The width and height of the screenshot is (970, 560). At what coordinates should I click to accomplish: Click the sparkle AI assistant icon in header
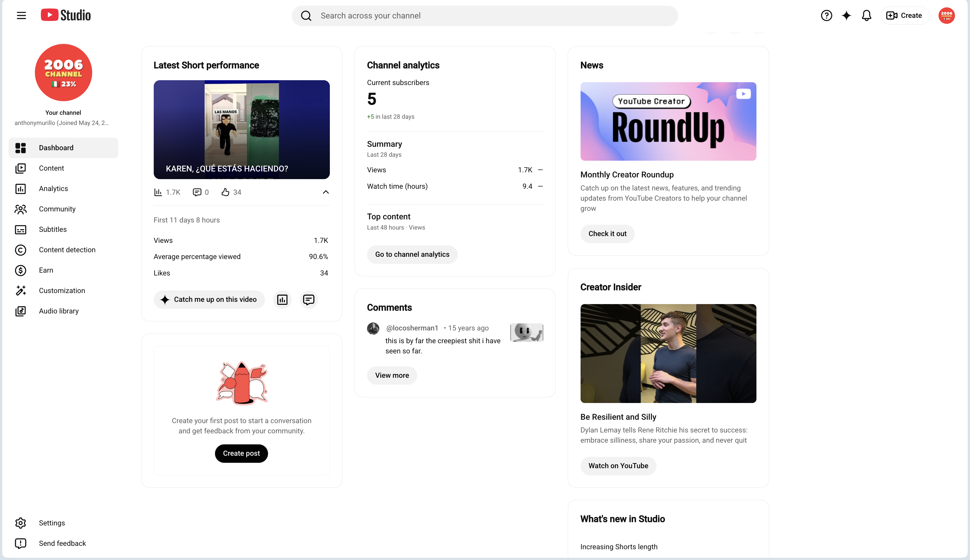[x=846, y=15]
